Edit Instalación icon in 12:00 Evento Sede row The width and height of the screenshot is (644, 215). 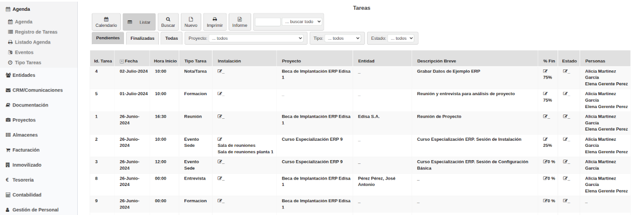220,161
